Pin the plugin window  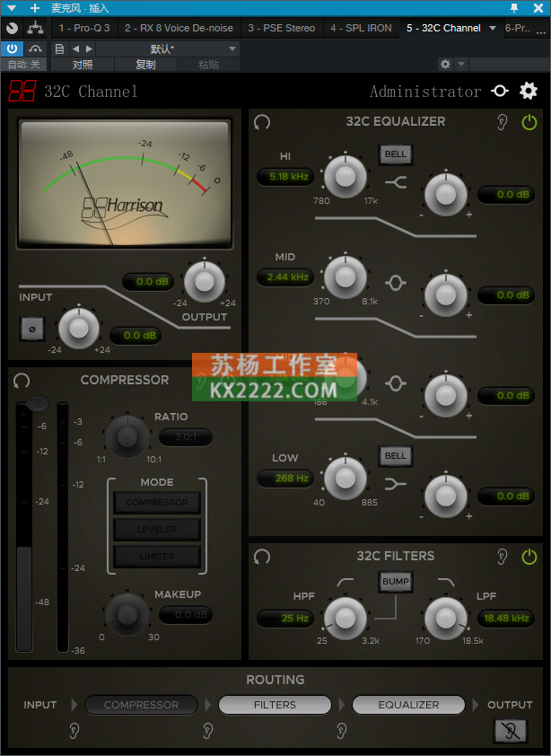tap(514, 8)
